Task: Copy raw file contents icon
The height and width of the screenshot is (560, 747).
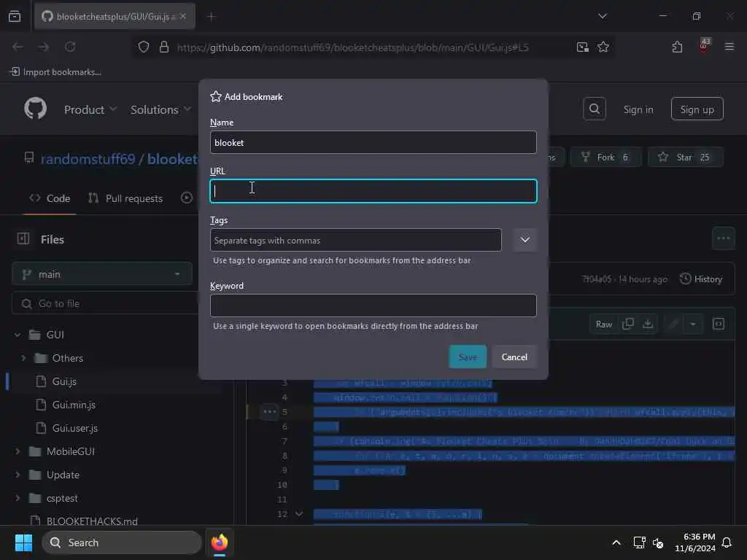Action: (627, 324)
